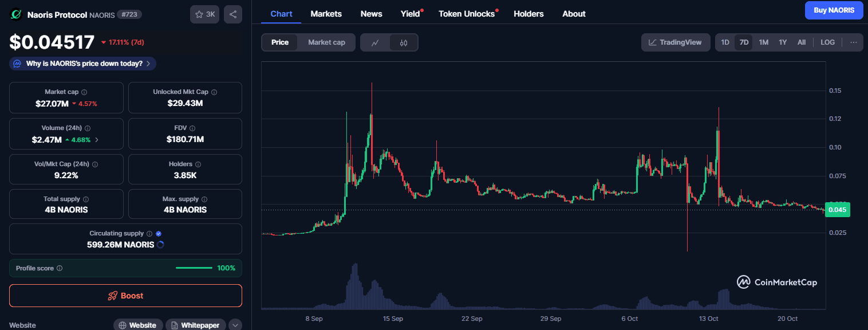Toggle the TradingView chart mode
Screen dimensions: 868x330
click(676, 42)
